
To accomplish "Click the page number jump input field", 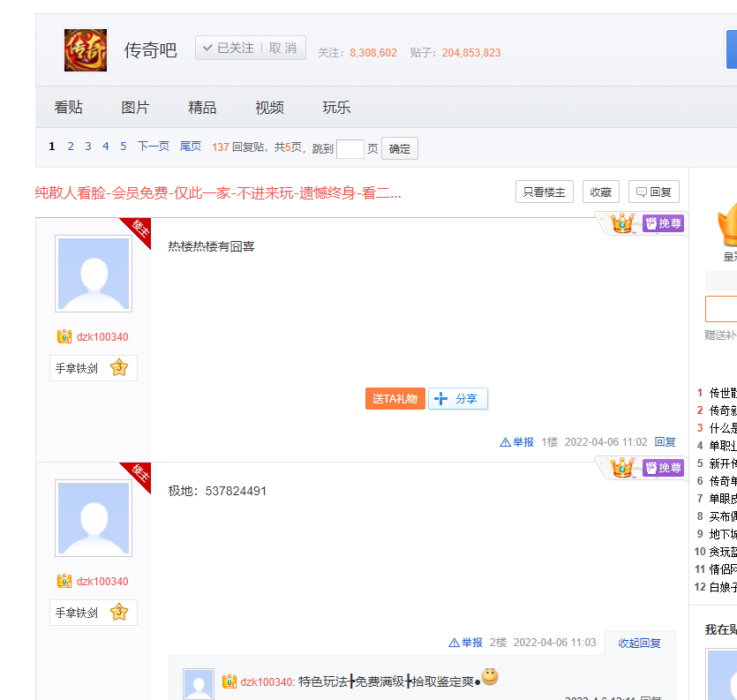I will pos(350,148).
